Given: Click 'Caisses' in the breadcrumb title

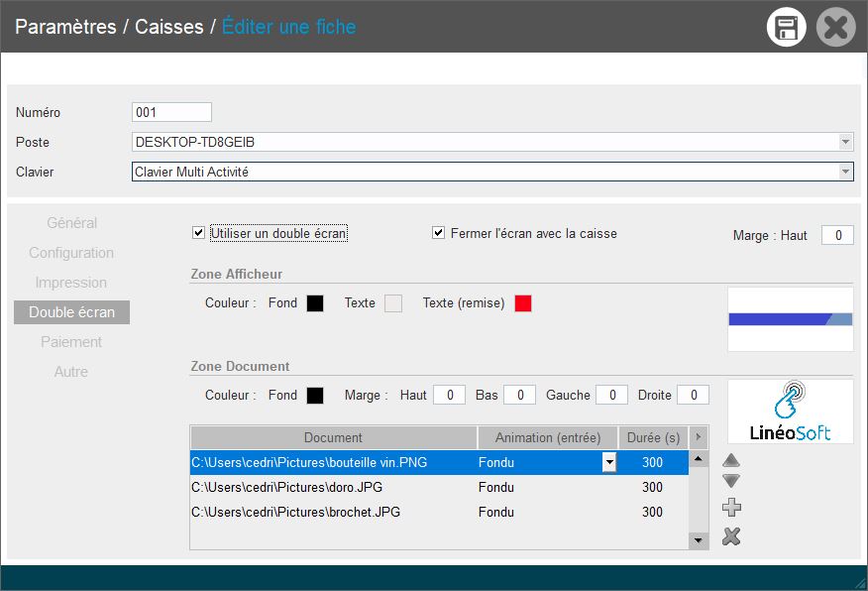Looking at the screenshot, I should (x=169, y=27).
